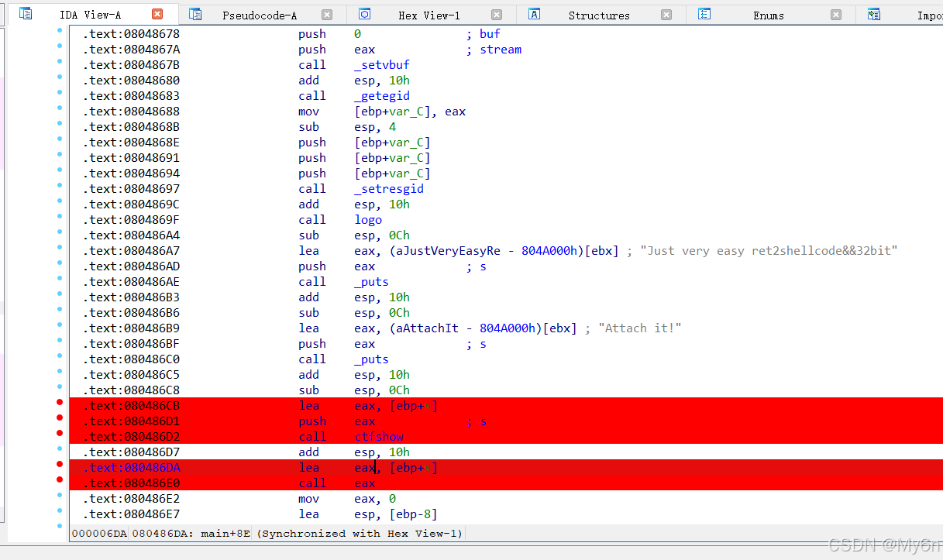Switch to the IDA View-A tab
Image resolution: width=943 pixels, height=560 pixels.
point(91,15)
